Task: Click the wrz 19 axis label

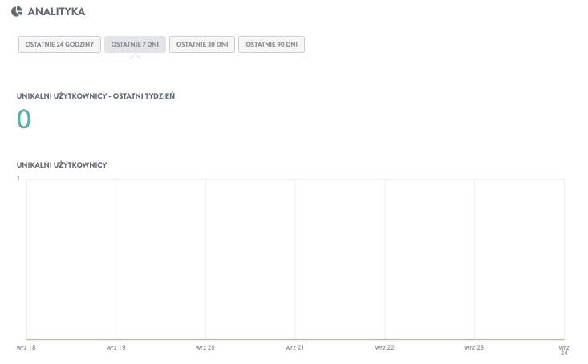Action: pyautogui.click(x=116, y=348)
